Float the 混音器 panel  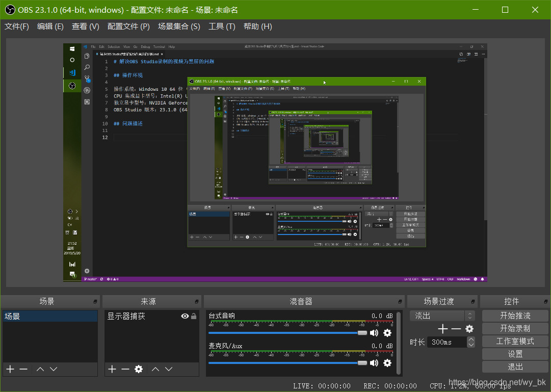(400, 302)
